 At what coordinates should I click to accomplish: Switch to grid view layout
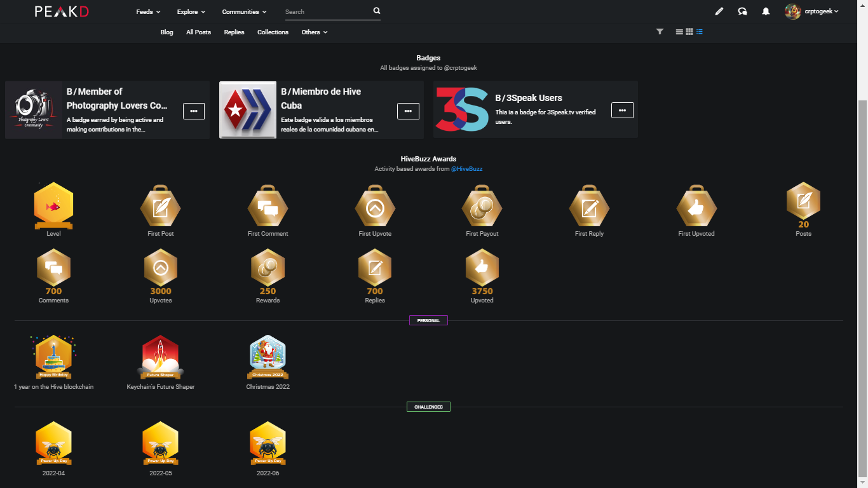pyautogui.click(x=689, y=32)
